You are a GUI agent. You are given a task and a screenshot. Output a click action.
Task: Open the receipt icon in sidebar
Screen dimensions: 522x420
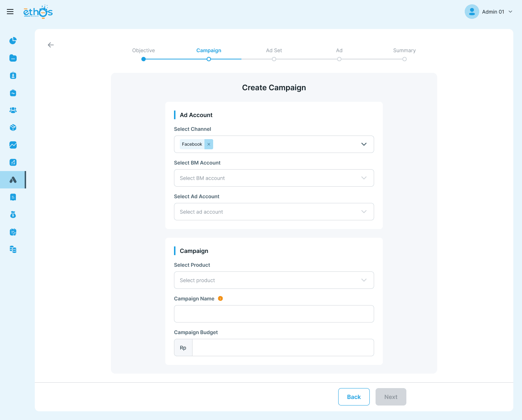[13, 197]
